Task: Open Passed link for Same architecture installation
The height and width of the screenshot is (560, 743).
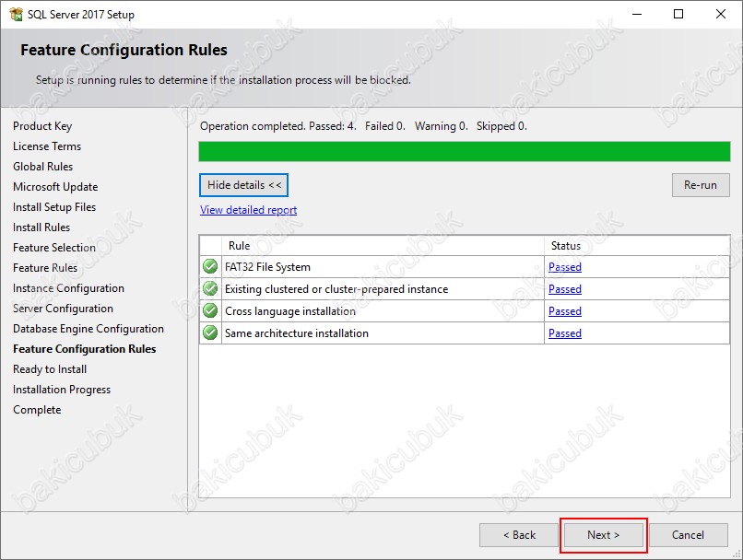Action: point(565,333)
